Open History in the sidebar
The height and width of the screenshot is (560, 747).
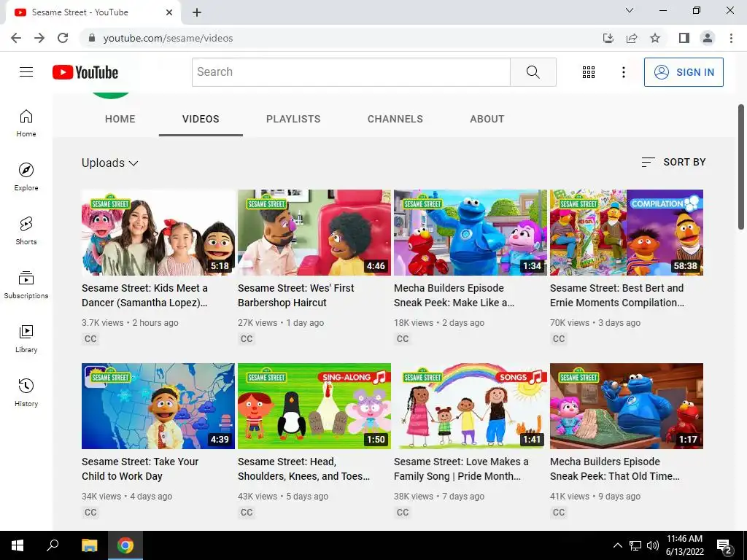(26, 392)
